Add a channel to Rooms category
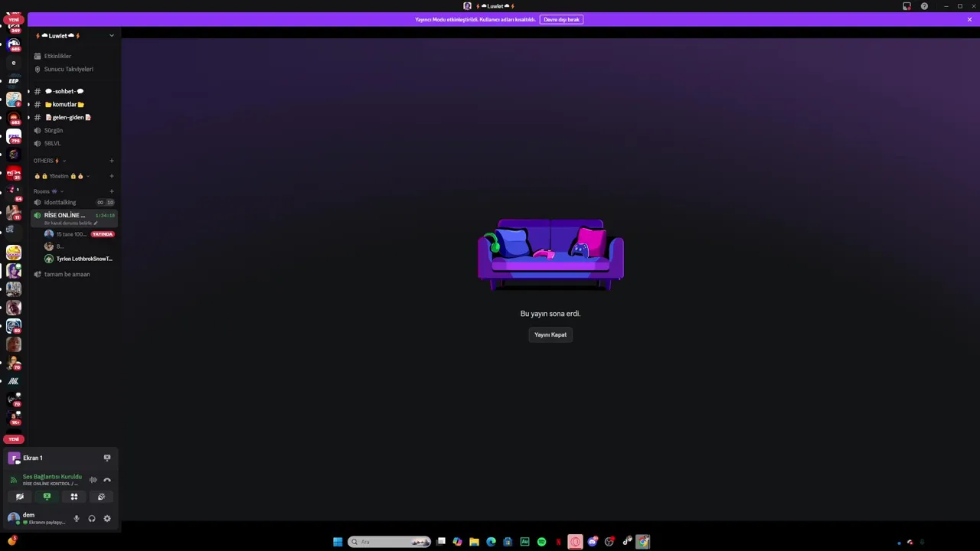The height and width of the screenshot is (551, 980). click(111, 191)
